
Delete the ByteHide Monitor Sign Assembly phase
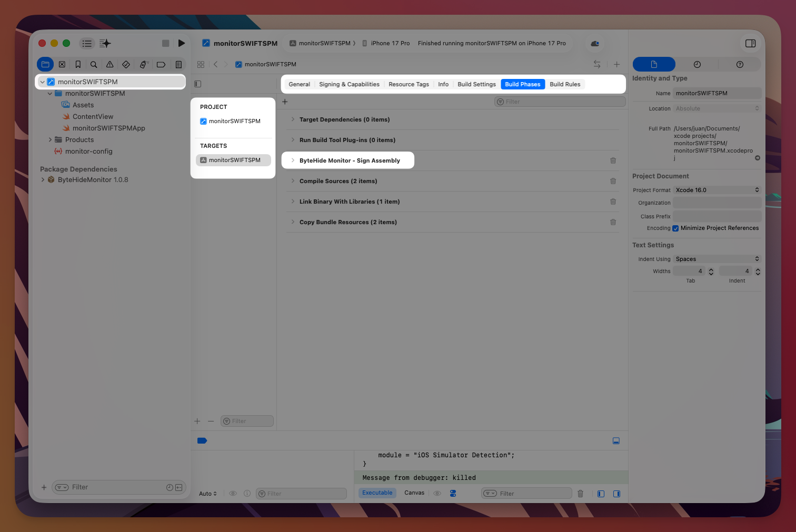pyautogui.click(x=613, y=160)
